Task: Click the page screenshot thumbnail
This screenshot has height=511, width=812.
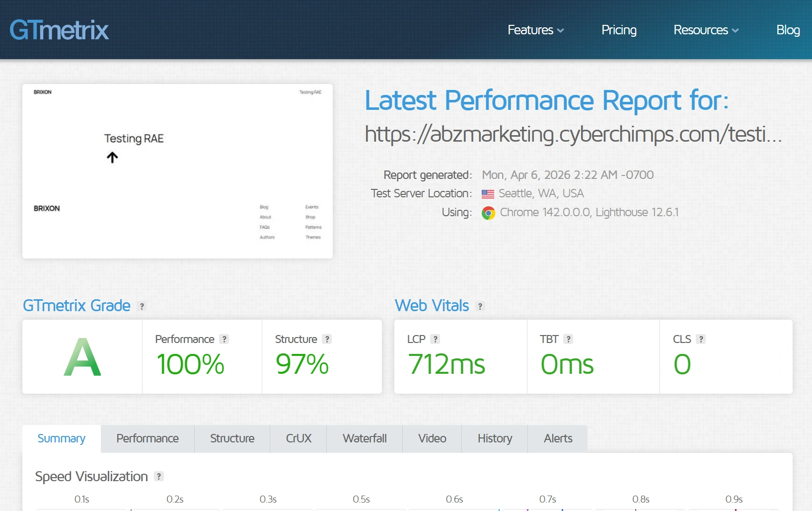Action: [177, 171]
